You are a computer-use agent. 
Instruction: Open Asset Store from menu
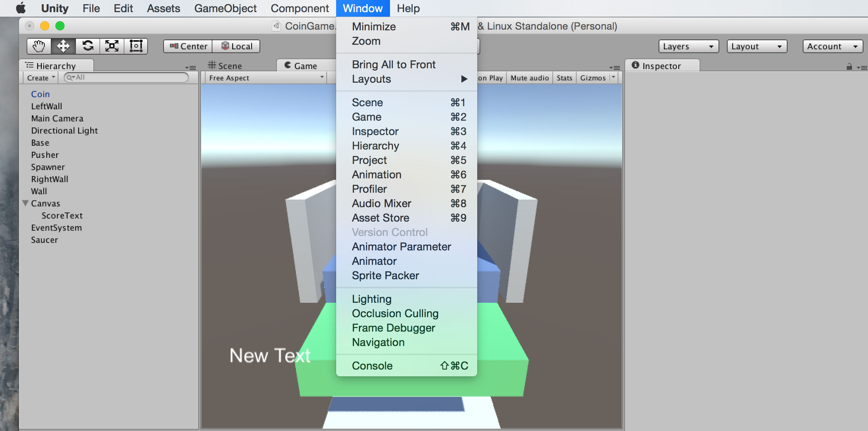click(406, 218)
